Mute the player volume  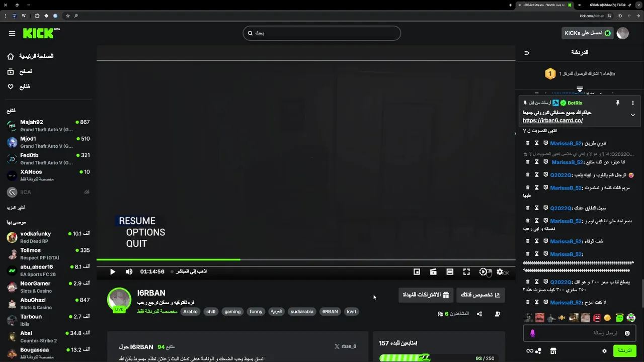[x=129, y=271]
